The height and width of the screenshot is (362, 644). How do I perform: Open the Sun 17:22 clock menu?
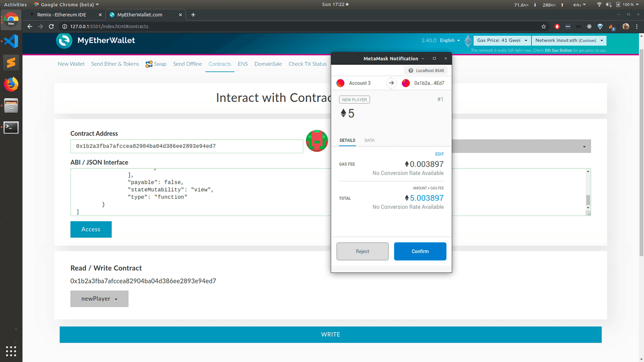click(x=335, y=4)
